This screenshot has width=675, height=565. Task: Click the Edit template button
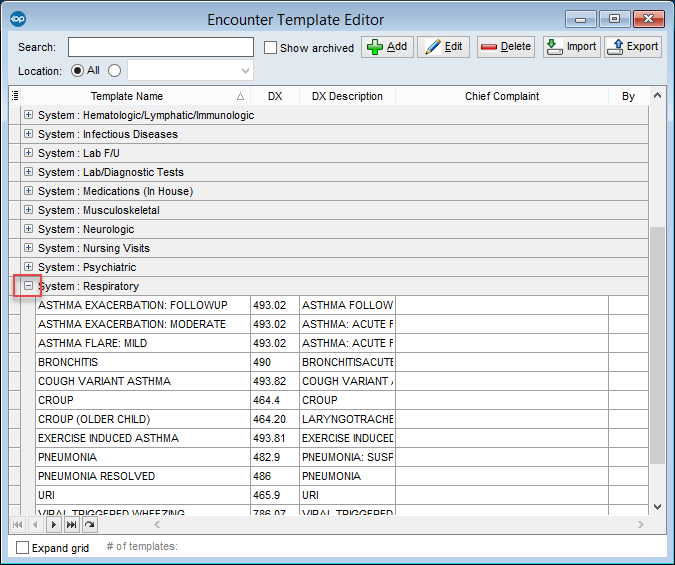443,47
